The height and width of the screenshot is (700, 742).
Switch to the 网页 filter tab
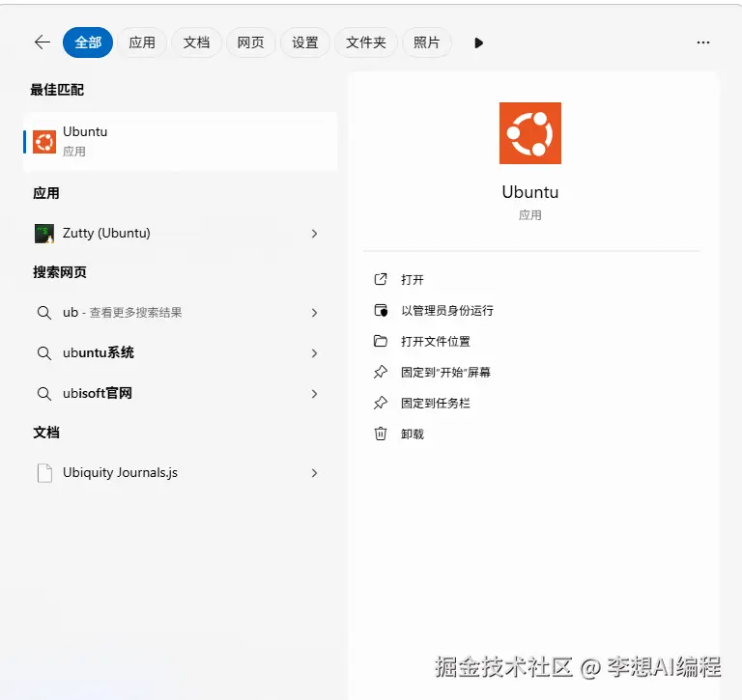coord(251,42)
